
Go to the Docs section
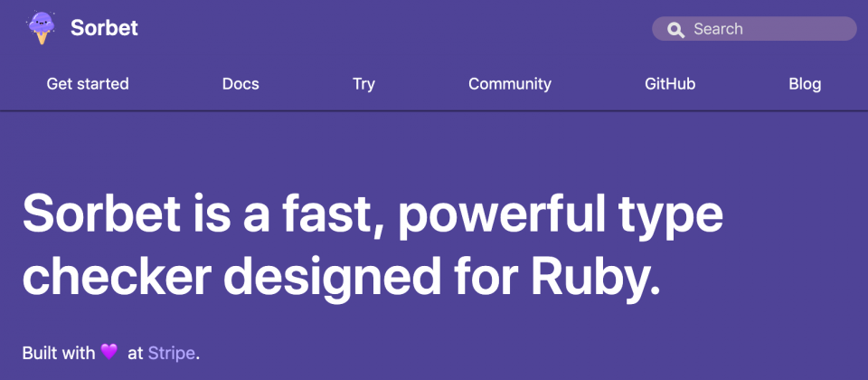(x=241, y=83)
